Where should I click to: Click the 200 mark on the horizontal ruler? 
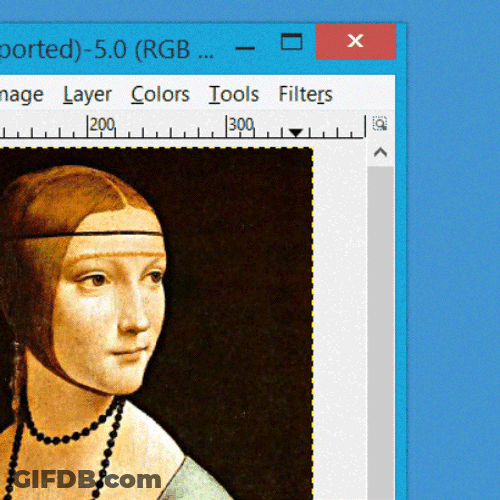[102, 125]
